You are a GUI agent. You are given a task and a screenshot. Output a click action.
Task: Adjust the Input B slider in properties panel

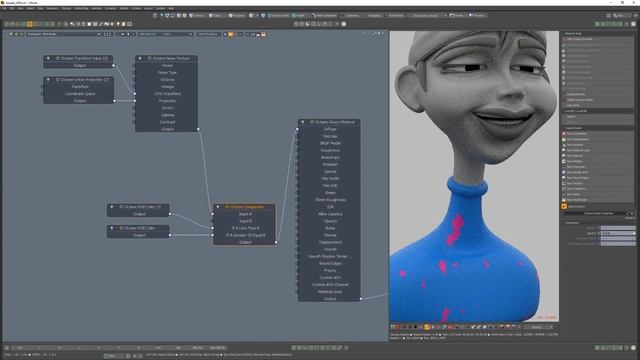coord(618,233)
